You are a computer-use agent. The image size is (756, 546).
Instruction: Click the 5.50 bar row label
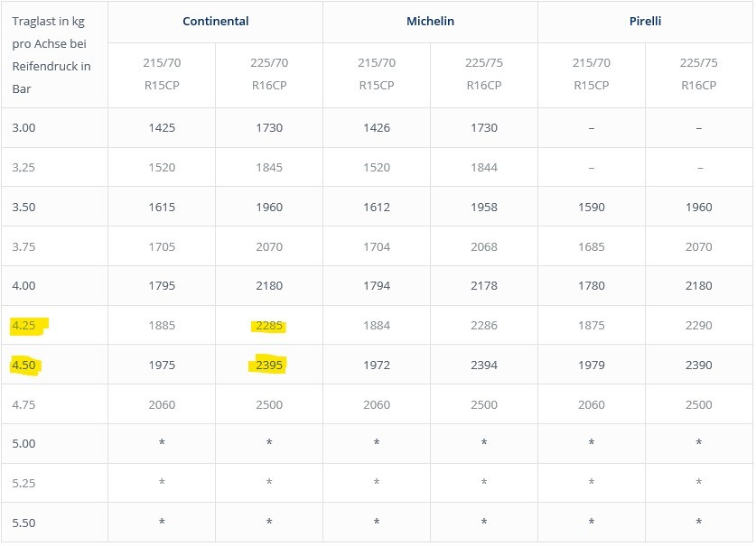[x=23, y=523]
